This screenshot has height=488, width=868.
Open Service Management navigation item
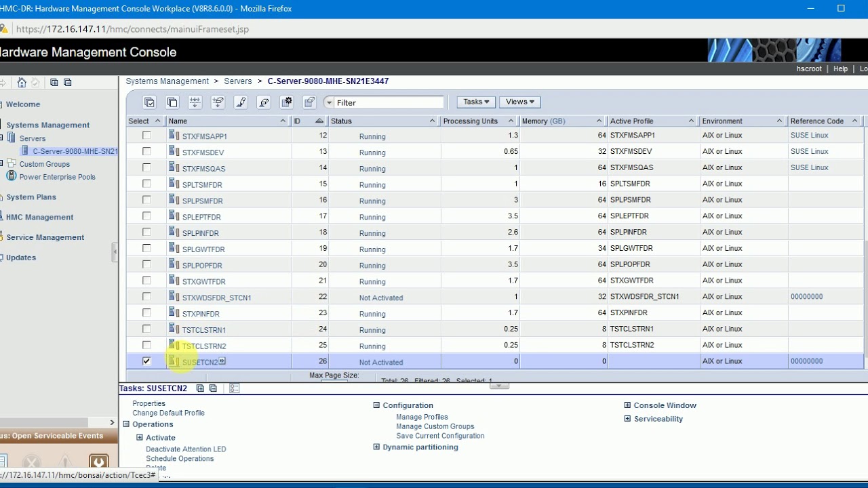(45, 237)
